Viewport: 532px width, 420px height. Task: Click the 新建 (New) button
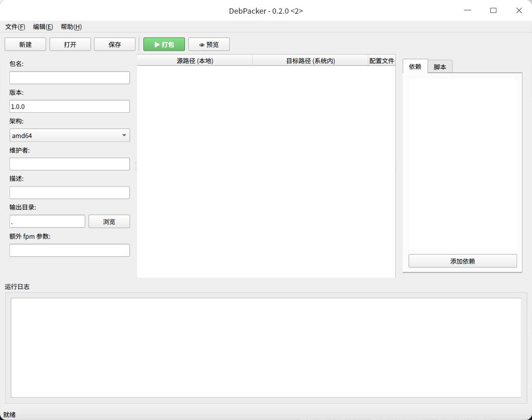pyautogui.click(x=25, y=44)
